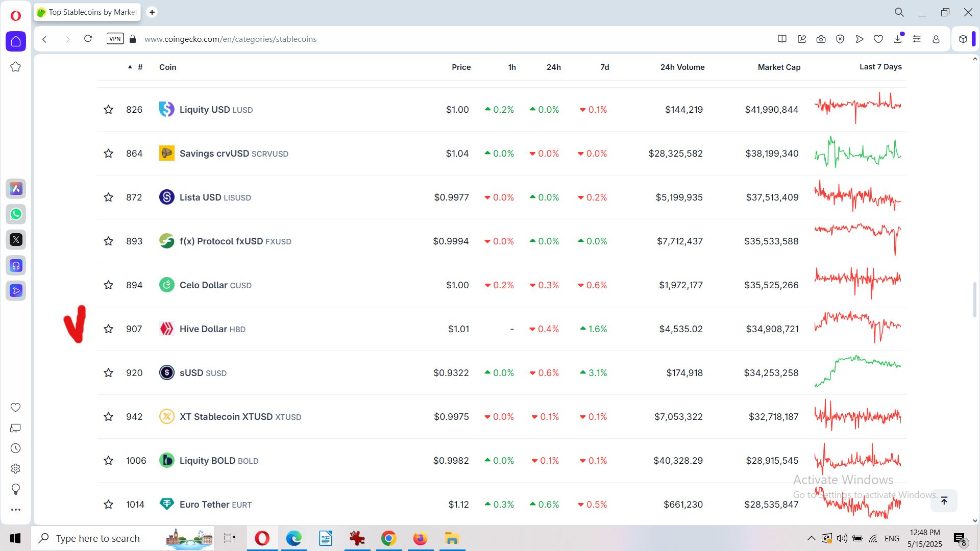This screenshot has width=980, height=551.
Task: Favorite Liquity USD with its star
Action: pos(108,110)
